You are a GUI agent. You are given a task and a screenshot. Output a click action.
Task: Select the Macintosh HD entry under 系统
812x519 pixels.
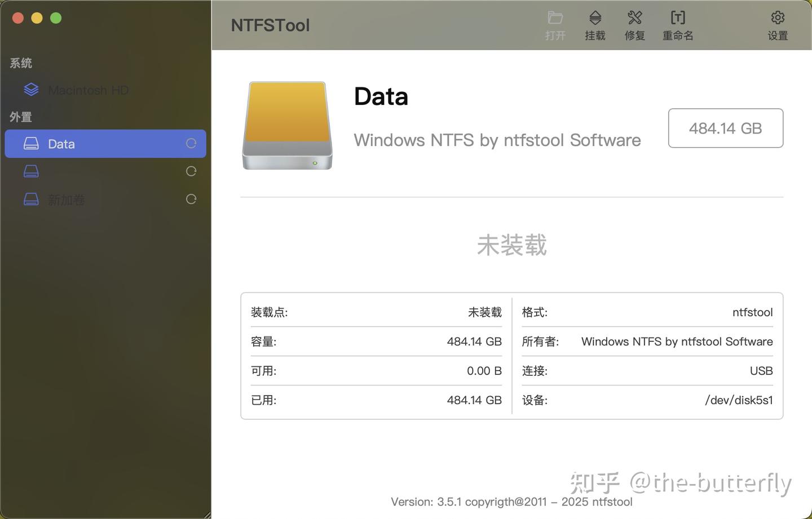click(89, 90)
